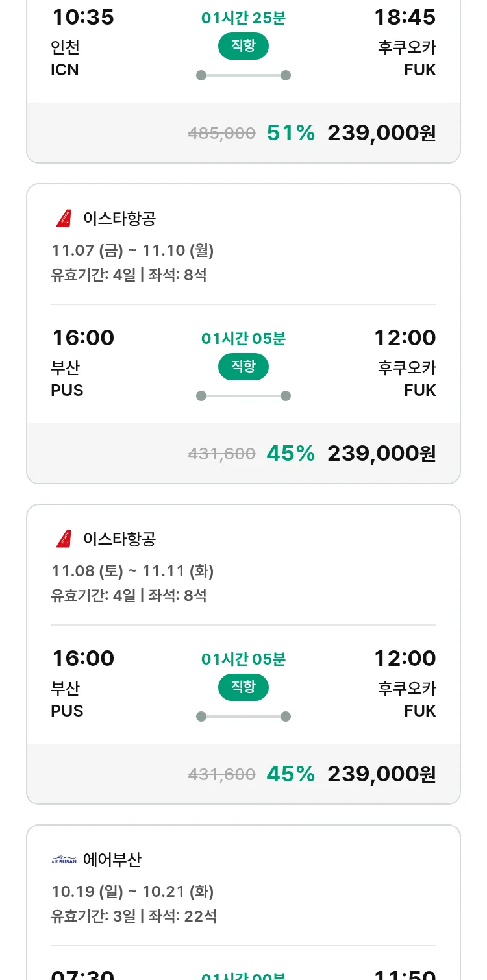Click route line on Incheon–Fukuoka flight

pyautogui.click(x=243, y=75)
